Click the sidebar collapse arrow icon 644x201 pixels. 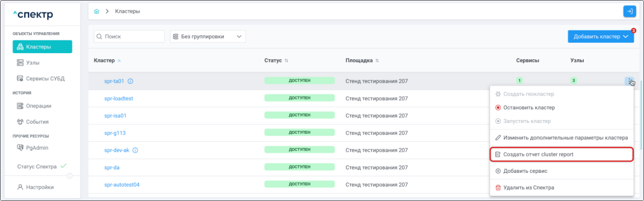point(69,176)
